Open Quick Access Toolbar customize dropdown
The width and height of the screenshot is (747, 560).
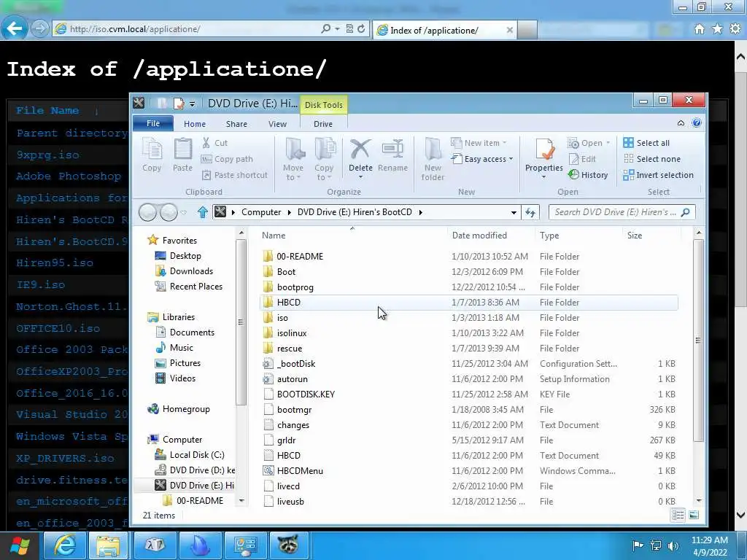click(x=192, y=104)
